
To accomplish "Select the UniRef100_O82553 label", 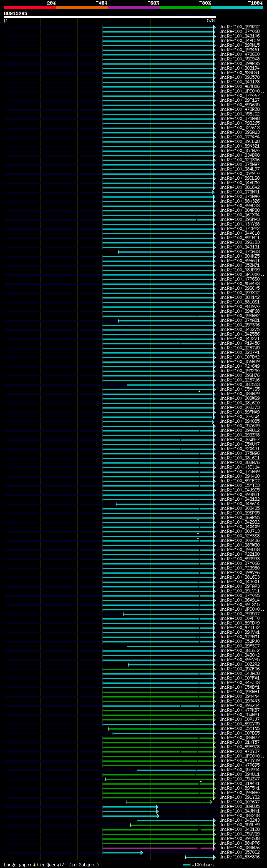I will click(x=239, y=384).
